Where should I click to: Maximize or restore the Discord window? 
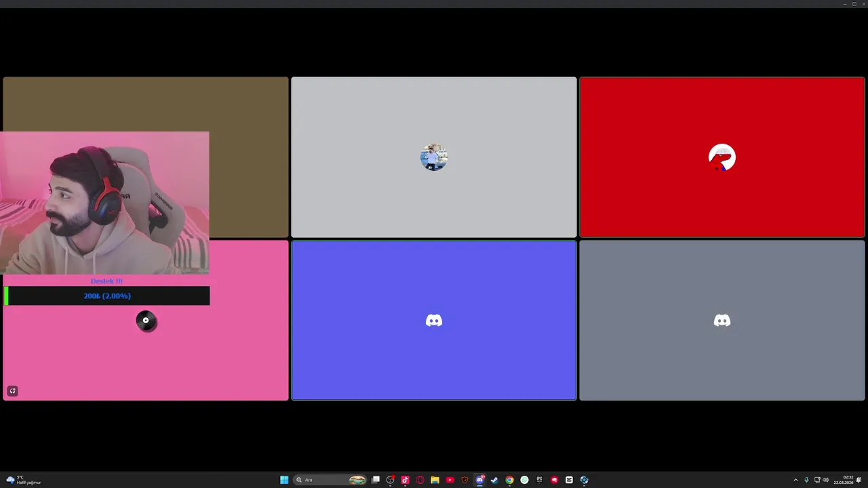(x=854, y=4)
